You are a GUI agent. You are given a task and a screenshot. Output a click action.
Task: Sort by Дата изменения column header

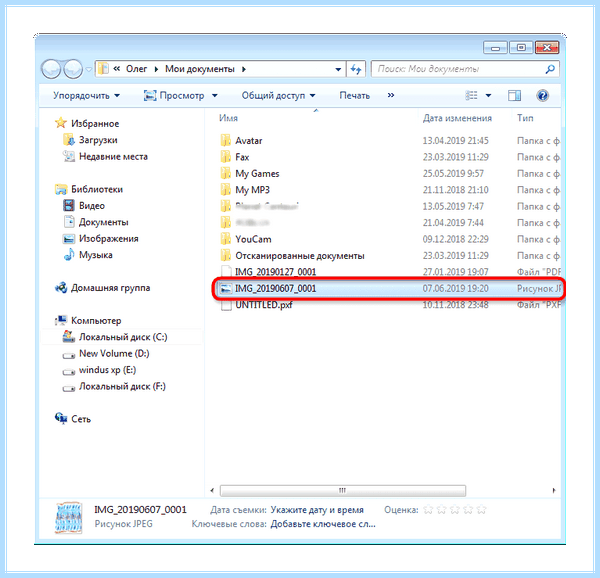click(457, 118)
